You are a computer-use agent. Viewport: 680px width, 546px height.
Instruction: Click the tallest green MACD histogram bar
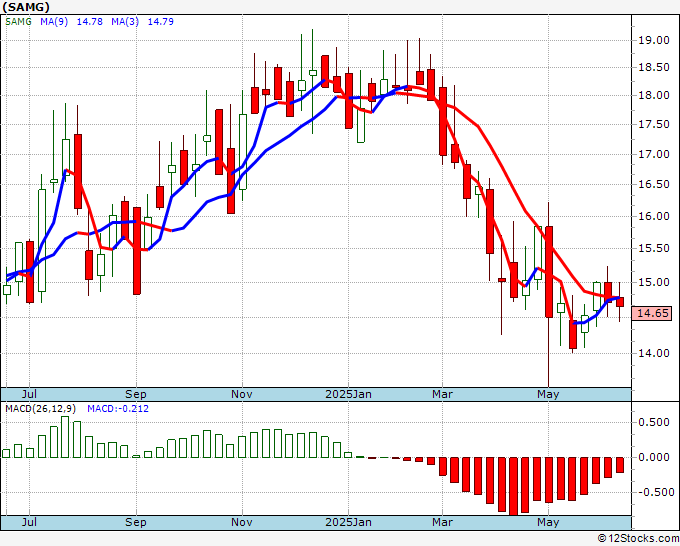(65, 437)
